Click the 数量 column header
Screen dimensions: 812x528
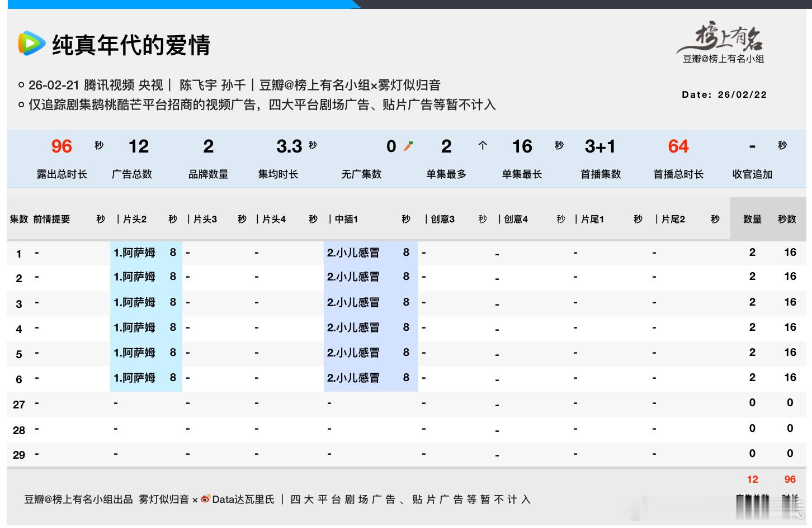point(753,219)
